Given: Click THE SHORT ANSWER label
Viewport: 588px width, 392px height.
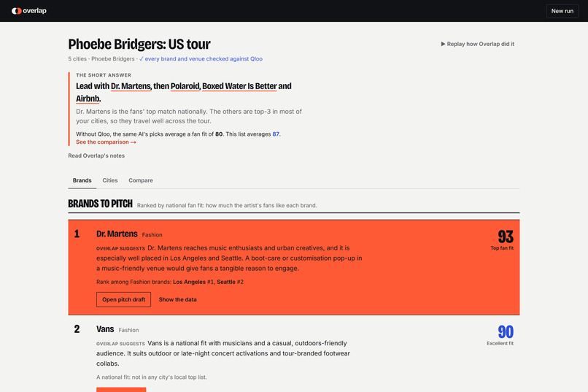Looking at the screenshot, I should pos(104,75).
